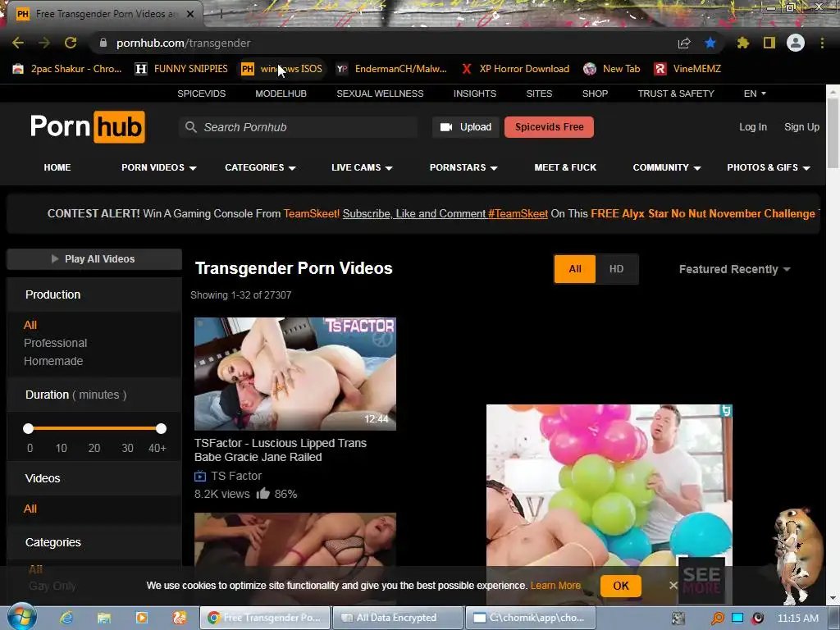The height and width of the screenshot is (630, 840).
Task: Open the New Tab bookmark
Action: coord(612,69)
